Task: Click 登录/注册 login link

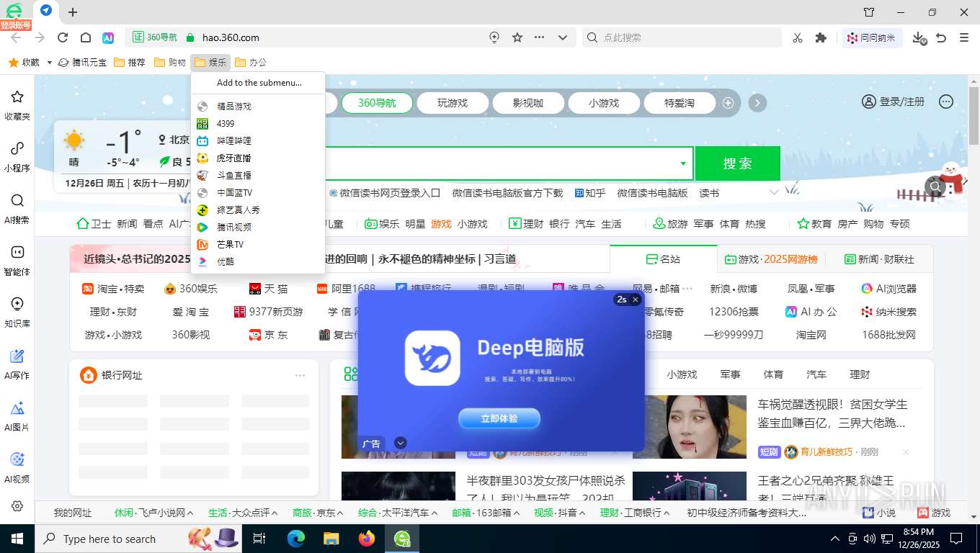Action: click(894, 102)
